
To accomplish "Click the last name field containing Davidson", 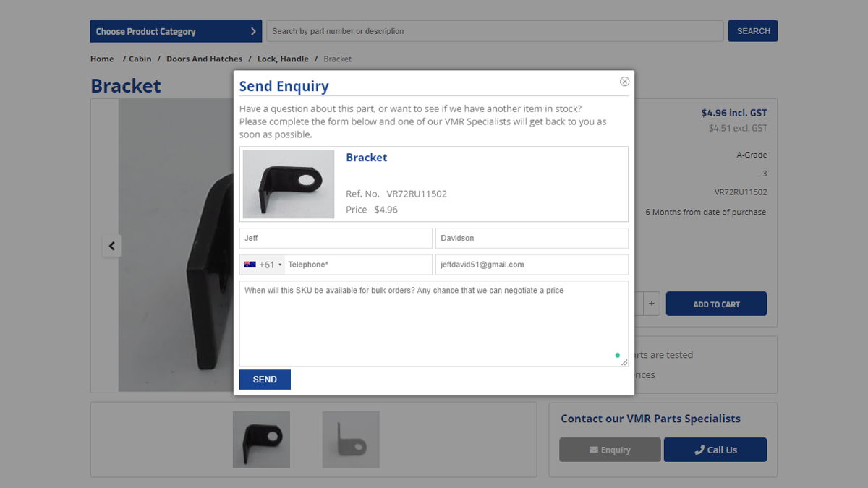I will (532, 238).
